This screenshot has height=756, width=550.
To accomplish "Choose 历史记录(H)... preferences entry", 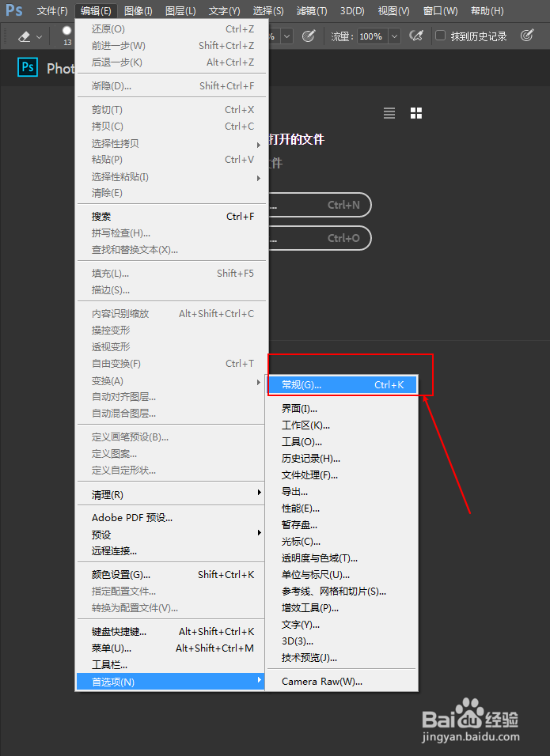I will click(x=343, y=459).
